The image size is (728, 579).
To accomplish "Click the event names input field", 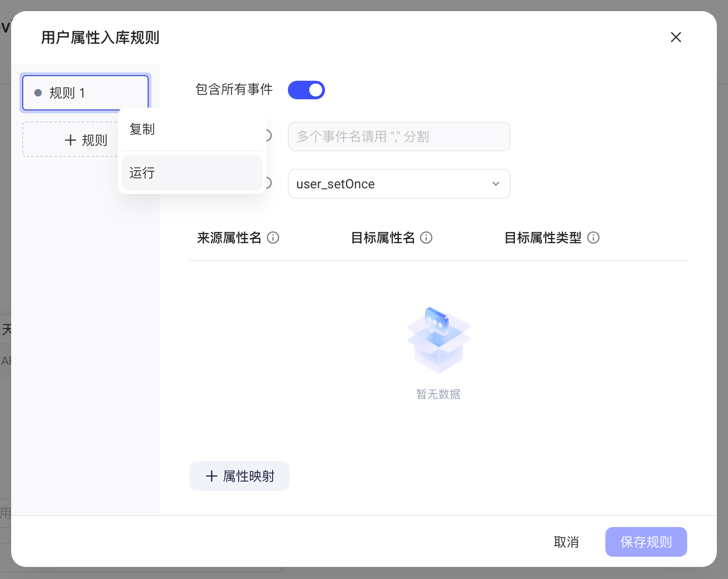I will pos(399,136).
